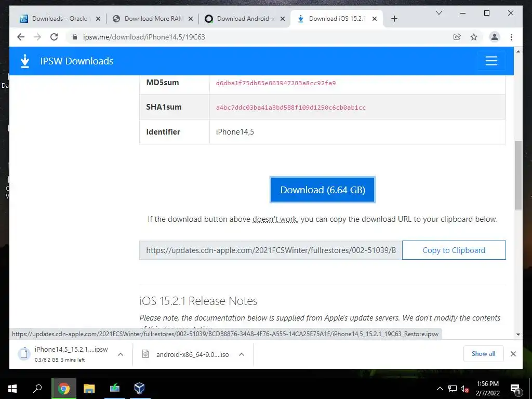This screenshot has width=532, height=399.
Task: Click the iOS 15.2.1 Release Notes heading
Action: tap(198, 301)
